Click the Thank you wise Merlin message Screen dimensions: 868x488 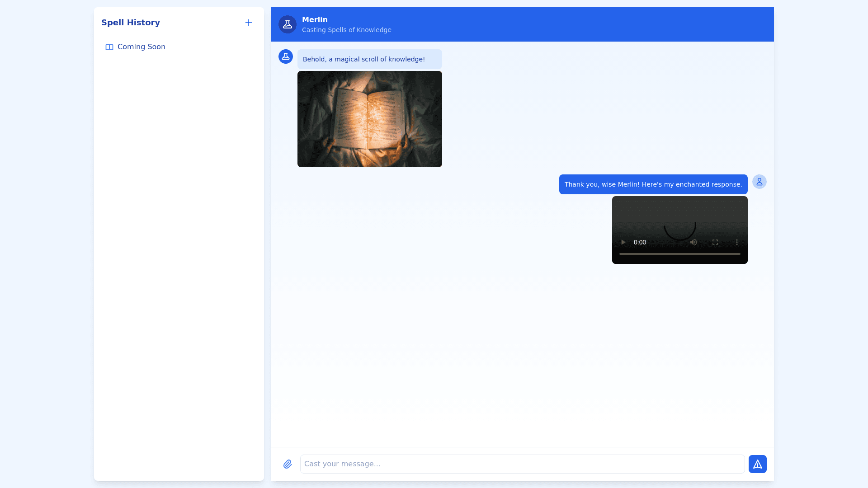click(x=653, y=184)
